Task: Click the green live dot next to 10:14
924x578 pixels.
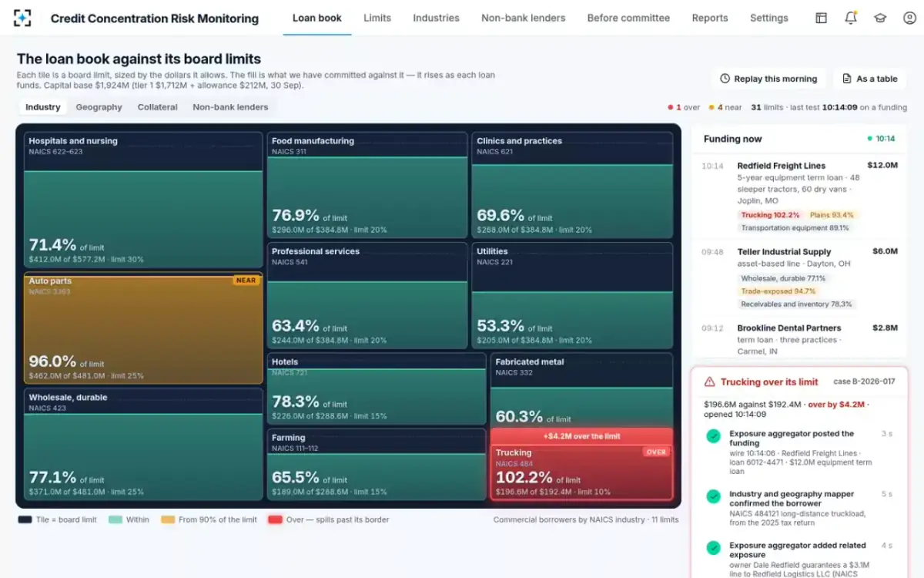Action: (x=869, y=139)
